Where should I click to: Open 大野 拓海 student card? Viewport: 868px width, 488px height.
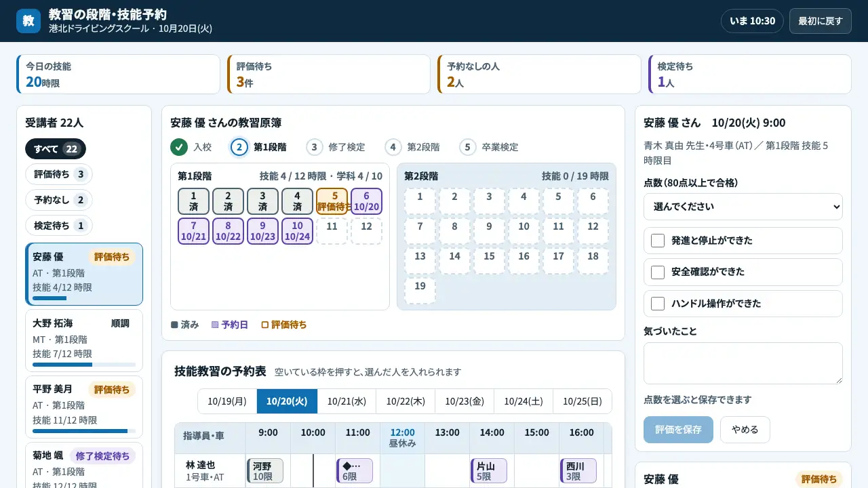[x=84, y=341]
